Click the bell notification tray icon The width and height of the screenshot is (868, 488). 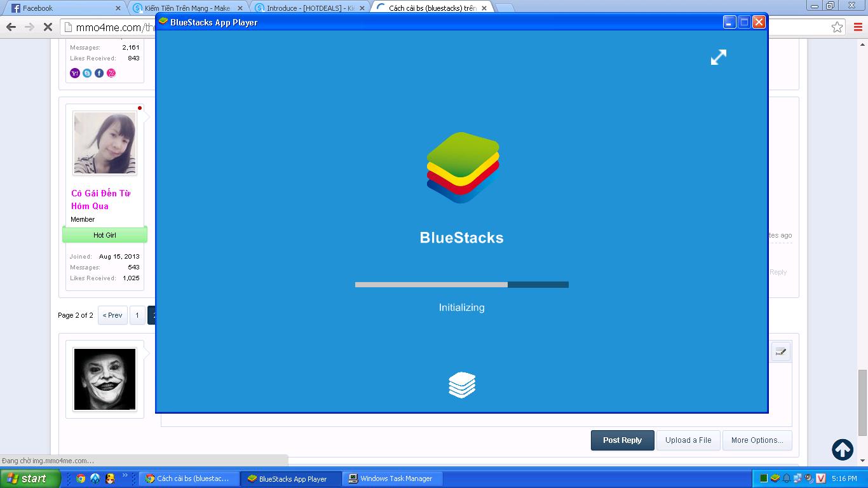point(787,478)
